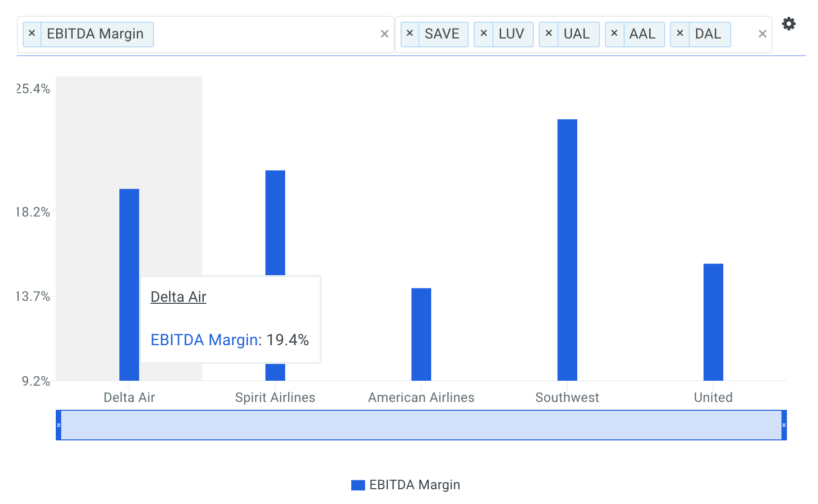Clear all tickers in company field
Image resolution: width=818 pixels, height=504 pixels.
point(762,34)
